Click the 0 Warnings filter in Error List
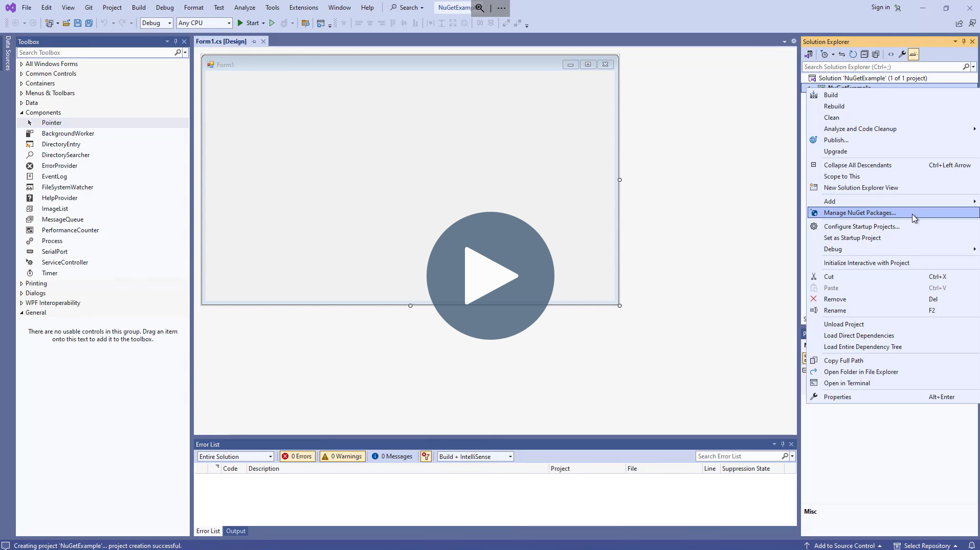 (x=342, y=456)
